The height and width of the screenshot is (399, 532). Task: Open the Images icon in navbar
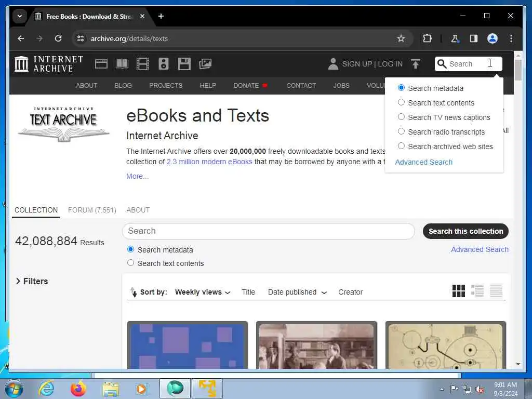[x=205, y=64]
